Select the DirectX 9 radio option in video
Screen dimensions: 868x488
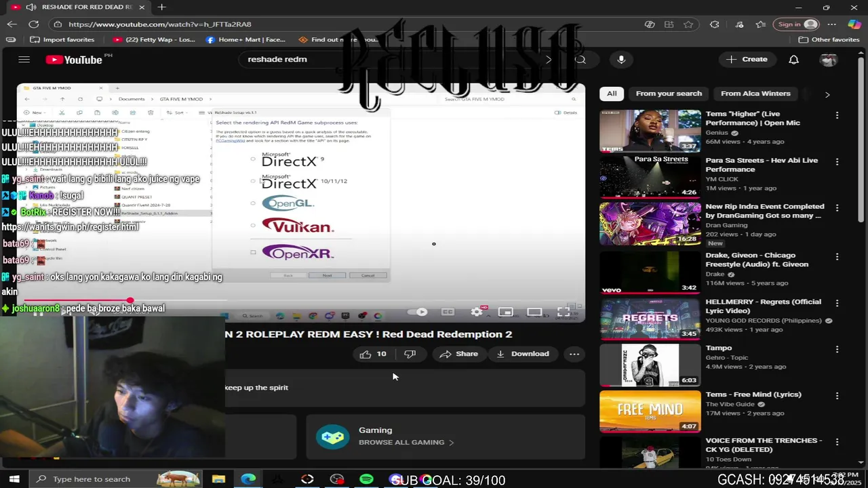point(254,159)
